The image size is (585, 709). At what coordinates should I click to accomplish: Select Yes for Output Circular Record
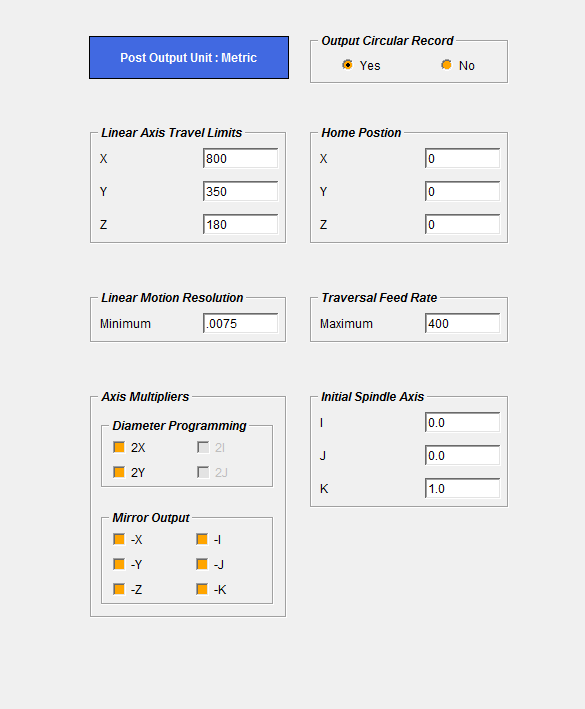[347, 65]
